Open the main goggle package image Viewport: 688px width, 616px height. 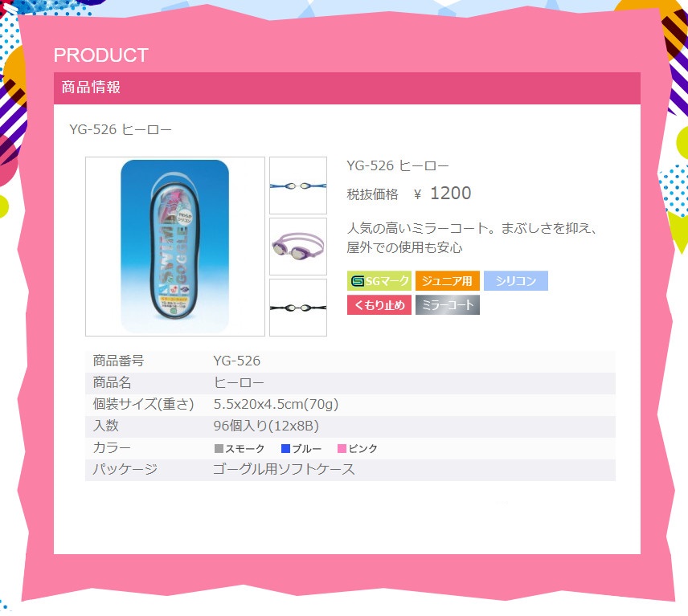(175, 247)
